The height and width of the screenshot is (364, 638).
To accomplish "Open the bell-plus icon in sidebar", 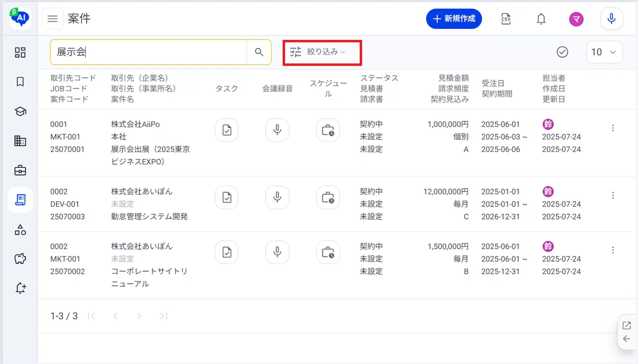I will point(20,288).
